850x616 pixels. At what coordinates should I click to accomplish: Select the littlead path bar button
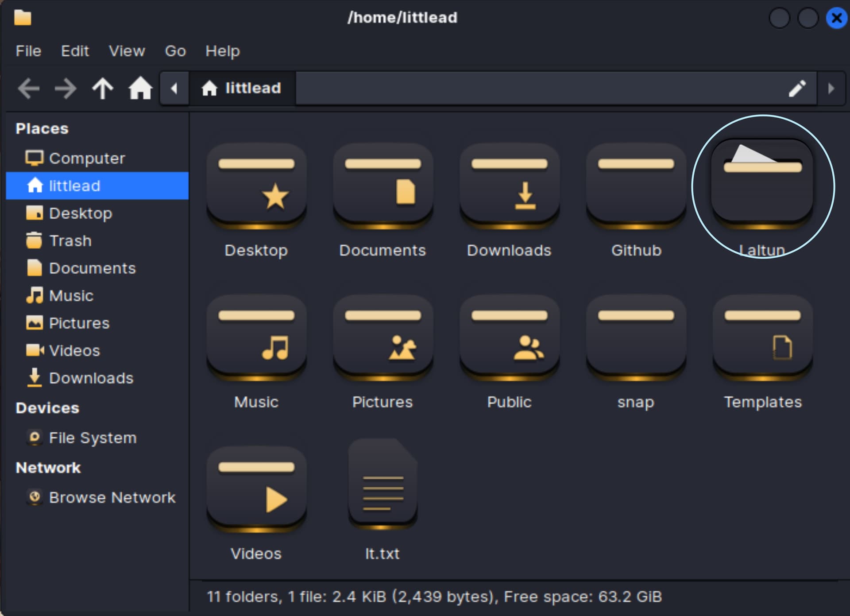(242, 88)
